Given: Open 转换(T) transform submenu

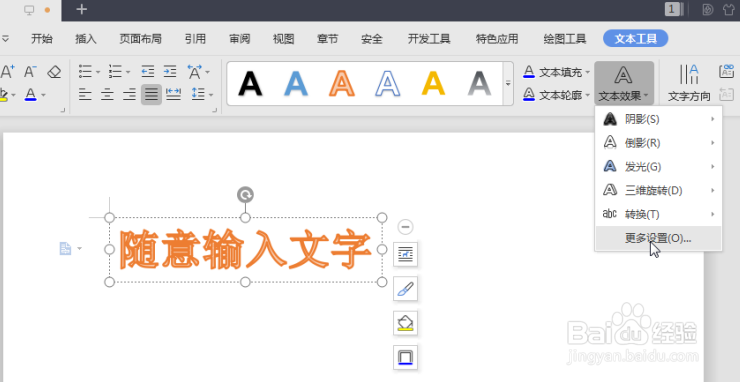Looking at the screenshot, I should point(658,214).
